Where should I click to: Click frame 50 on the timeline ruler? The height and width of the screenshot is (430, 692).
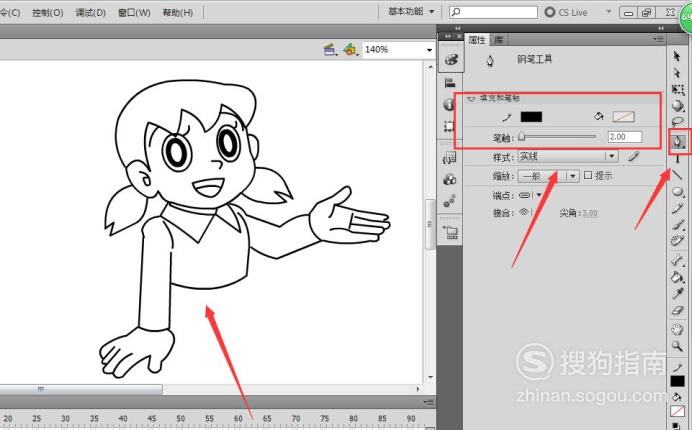181,418
